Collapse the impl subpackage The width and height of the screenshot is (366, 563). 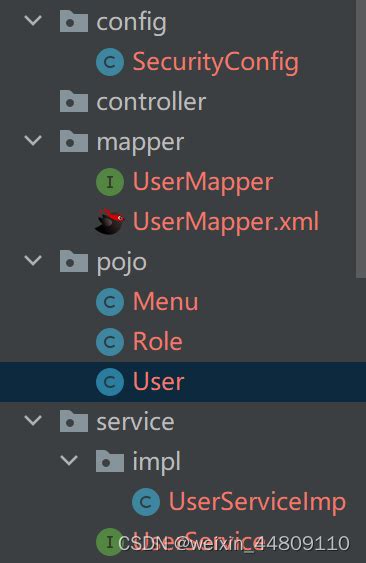[69, 460]
